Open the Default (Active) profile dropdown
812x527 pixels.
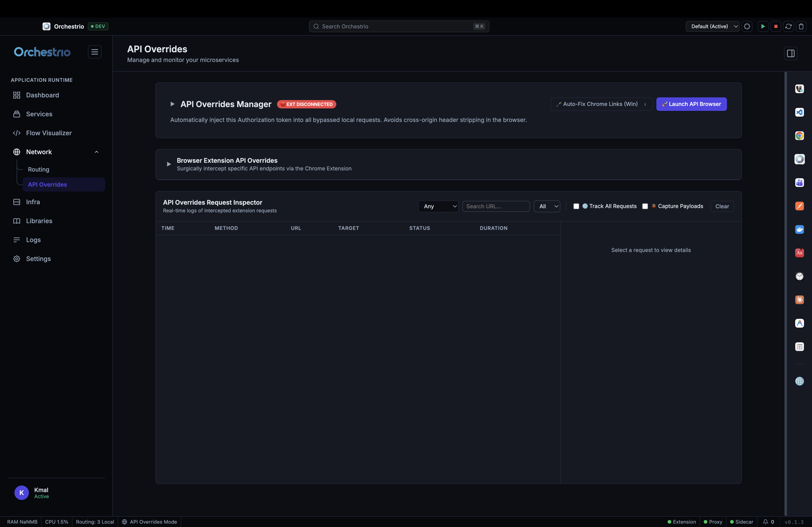pos(712,26)
